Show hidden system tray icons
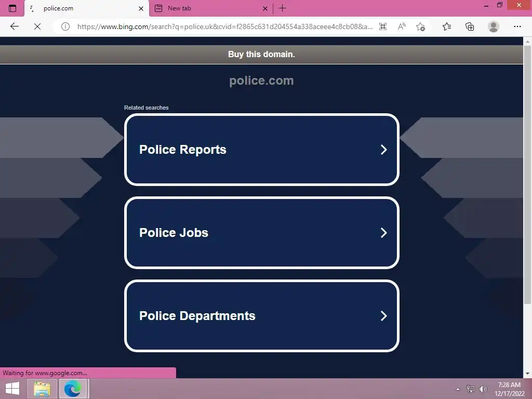The image size is (532, 399). pyautogui.click(x=458, y=389)
